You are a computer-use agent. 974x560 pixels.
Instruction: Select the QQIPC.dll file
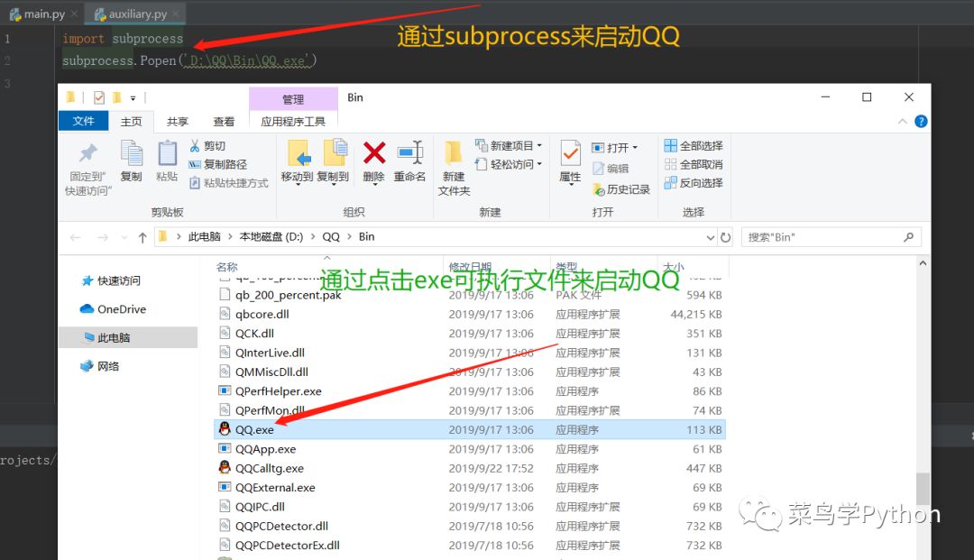[470, 507]
